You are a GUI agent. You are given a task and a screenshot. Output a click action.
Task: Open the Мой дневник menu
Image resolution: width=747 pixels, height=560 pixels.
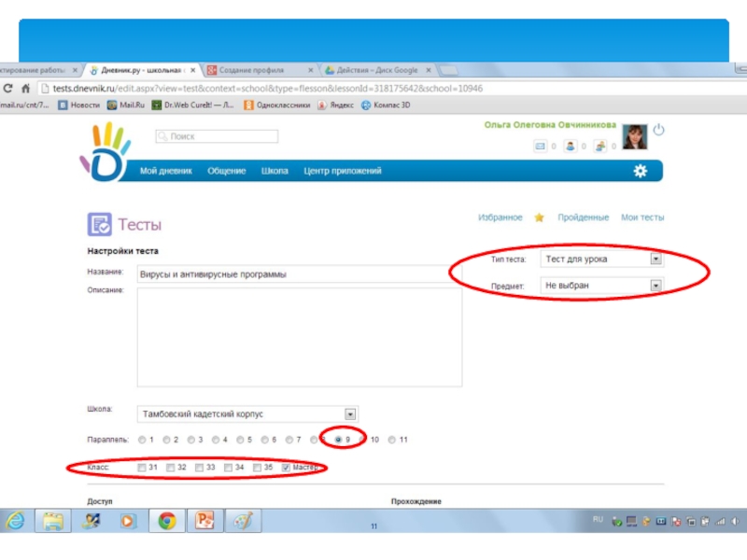(x=166, y=171)
